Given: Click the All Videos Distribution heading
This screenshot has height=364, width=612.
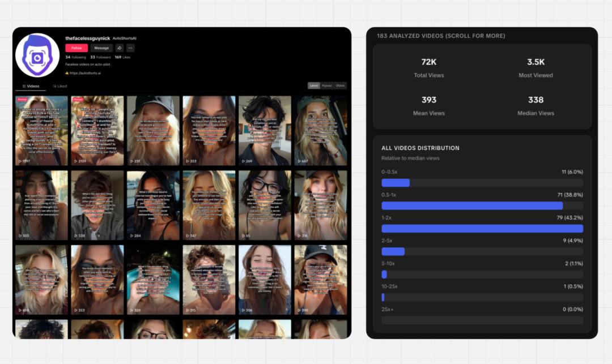Looking at the screenshot, I should coord(420,148).
